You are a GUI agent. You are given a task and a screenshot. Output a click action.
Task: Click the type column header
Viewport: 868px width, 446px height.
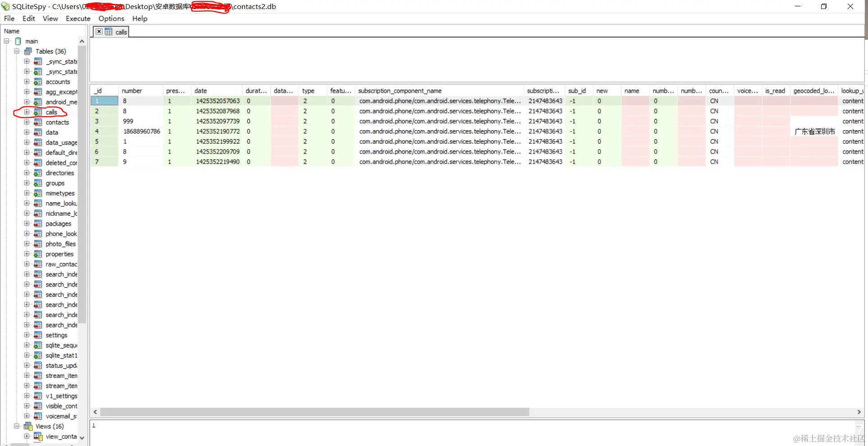point(313,91)
